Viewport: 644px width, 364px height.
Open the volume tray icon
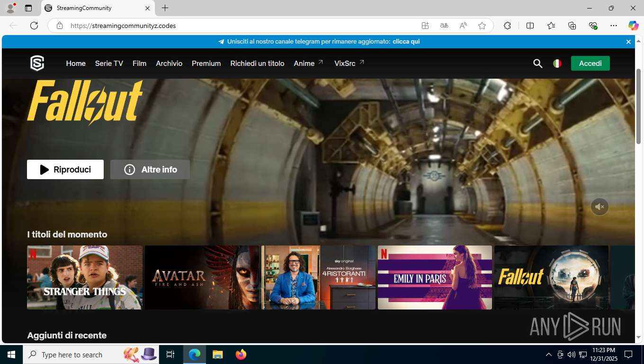tap(572, 355)
